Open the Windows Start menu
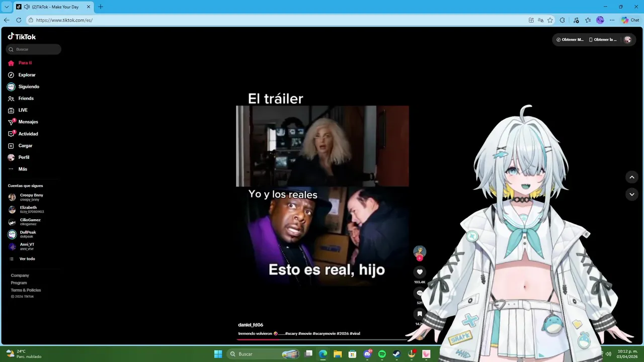 (x=218, y=354)
